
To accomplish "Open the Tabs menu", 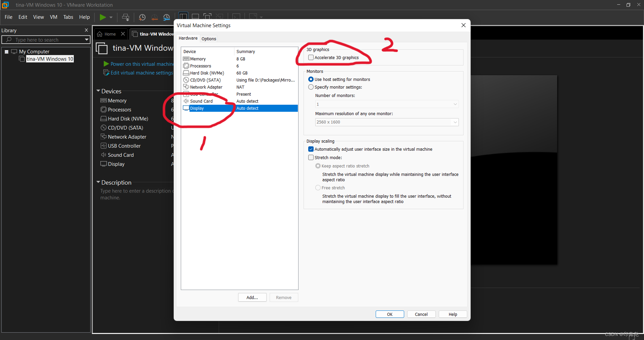I will coord(68,17).
